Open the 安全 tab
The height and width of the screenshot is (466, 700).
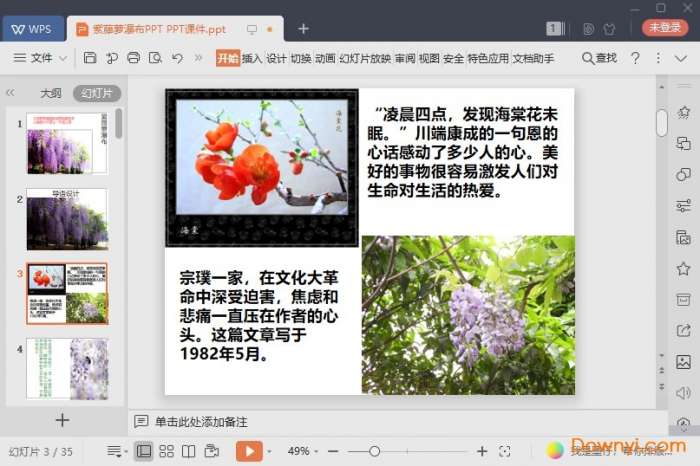tap(454, 58)
